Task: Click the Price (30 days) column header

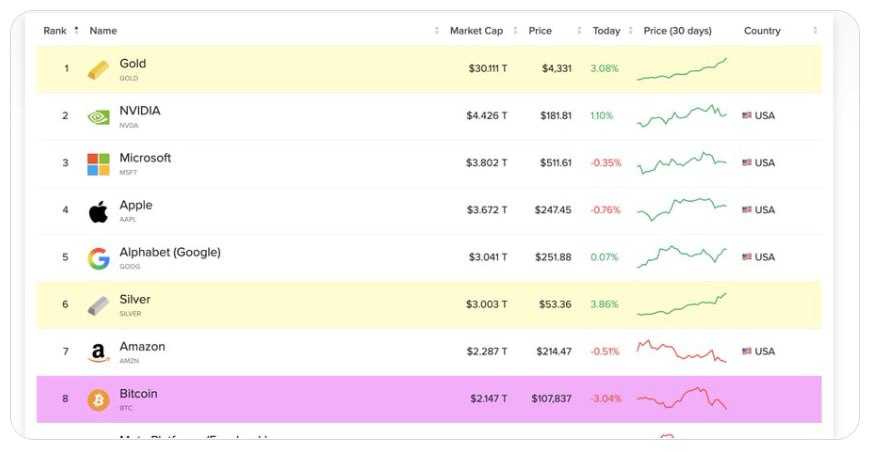Action: pyautogui.click(x=678, y=31)
